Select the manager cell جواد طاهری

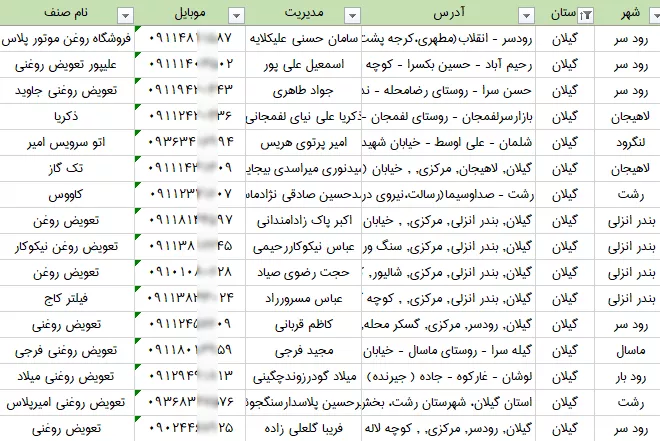click(x=303, y=91)
